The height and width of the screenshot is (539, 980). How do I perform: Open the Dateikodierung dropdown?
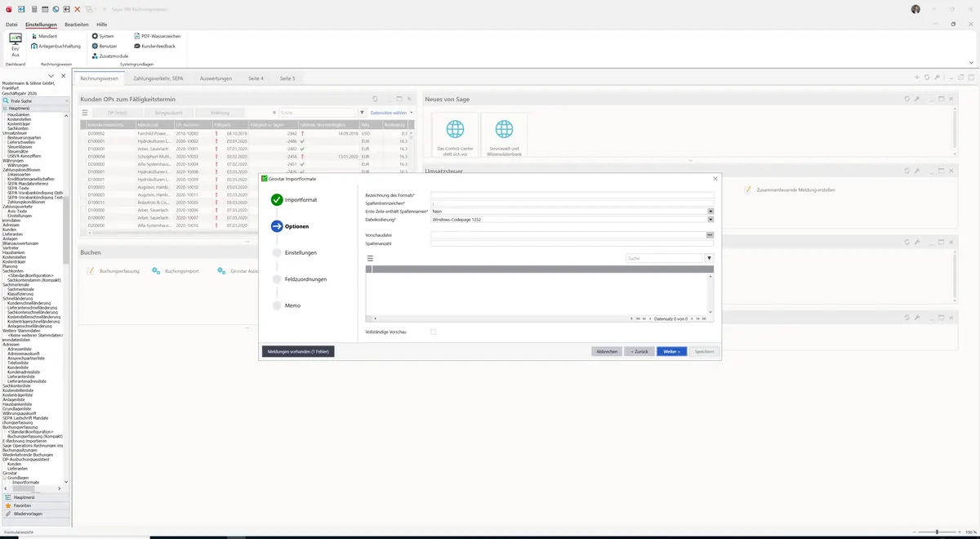[x=710, y=220]
